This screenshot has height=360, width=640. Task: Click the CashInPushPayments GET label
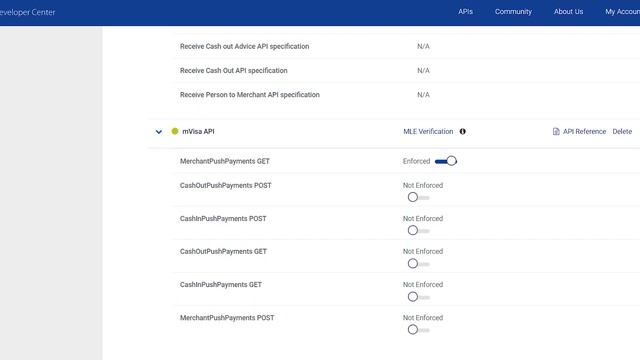pyautogui.click(x=221, y=284)
